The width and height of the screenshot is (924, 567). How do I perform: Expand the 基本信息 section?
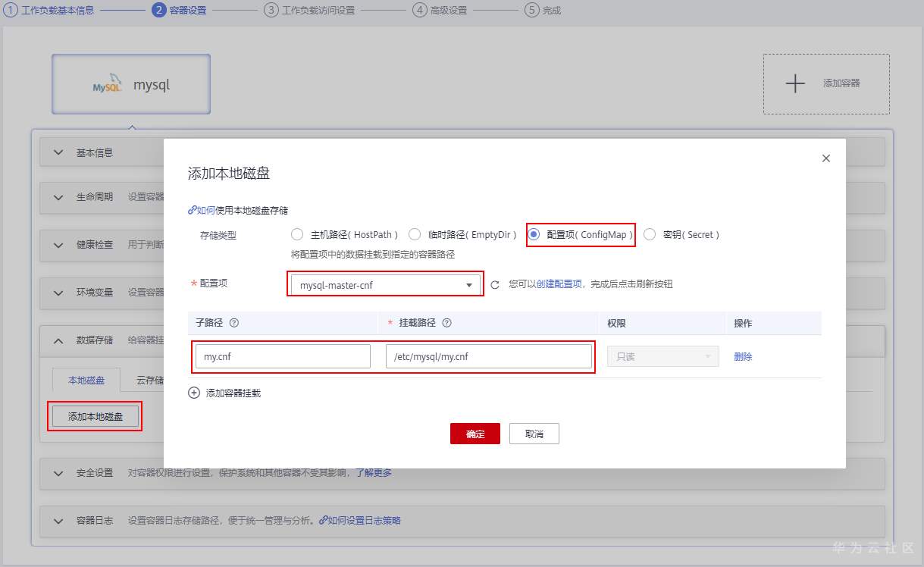59,152
